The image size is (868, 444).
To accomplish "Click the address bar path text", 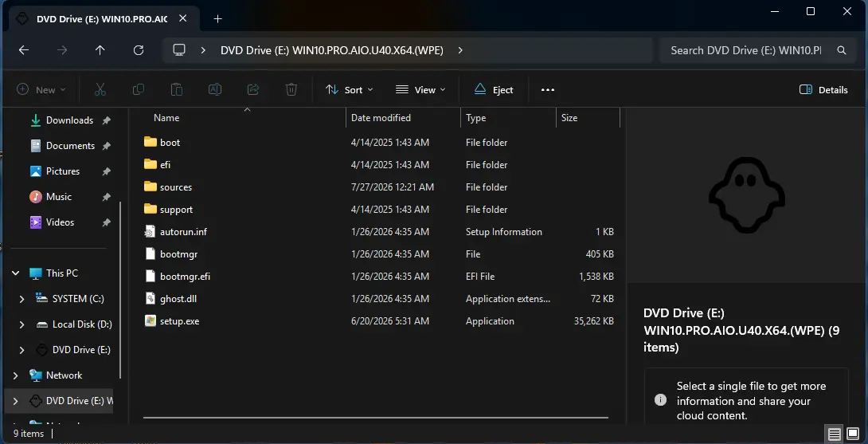I will pos(331,50).
